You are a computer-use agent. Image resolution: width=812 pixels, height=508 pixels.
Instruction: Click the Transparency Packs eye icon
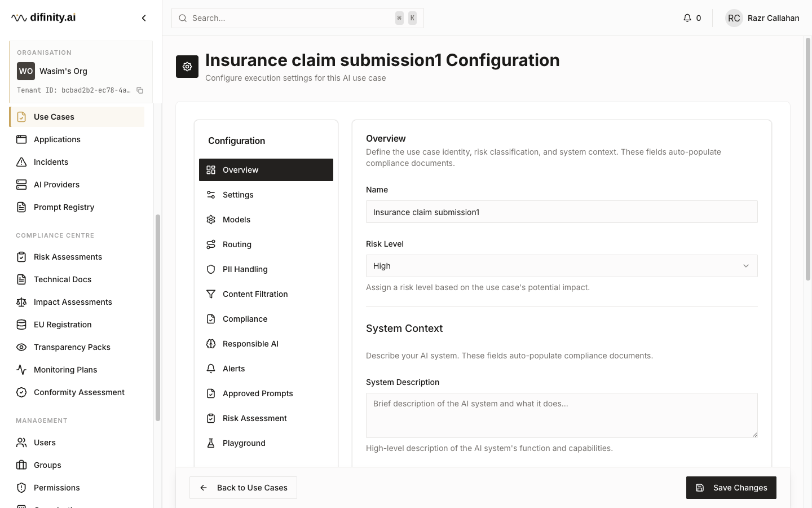click(21, 347)
